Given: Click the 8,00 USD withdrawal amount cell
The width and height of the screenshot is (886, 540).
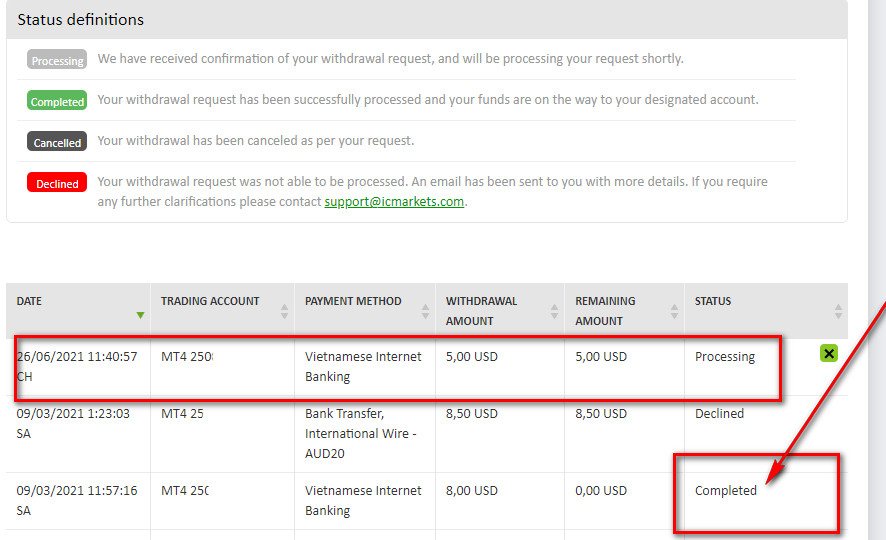Looking at the screenshot, I should click(471, 491).
